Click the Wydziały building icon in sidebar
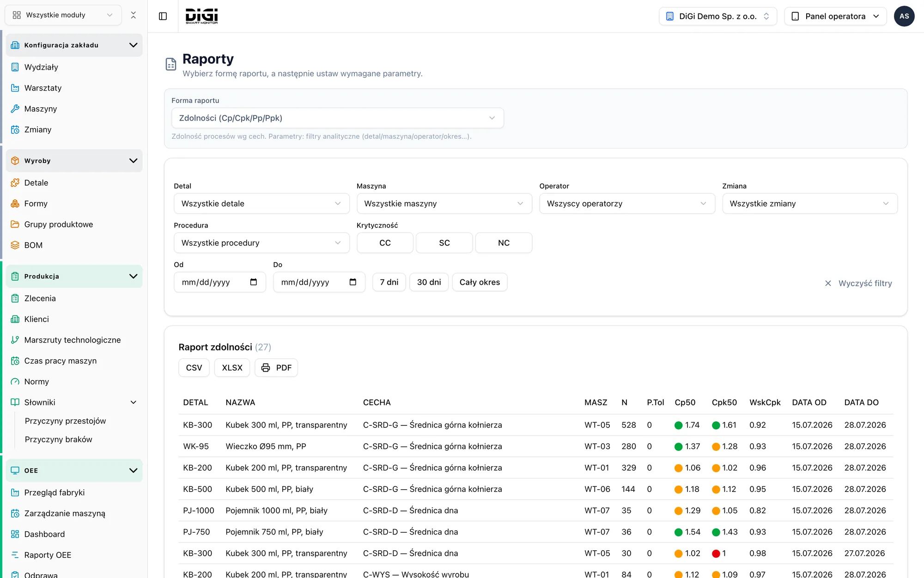The width and height of the screenshot is (924, 578). click(x=15, y=67)
